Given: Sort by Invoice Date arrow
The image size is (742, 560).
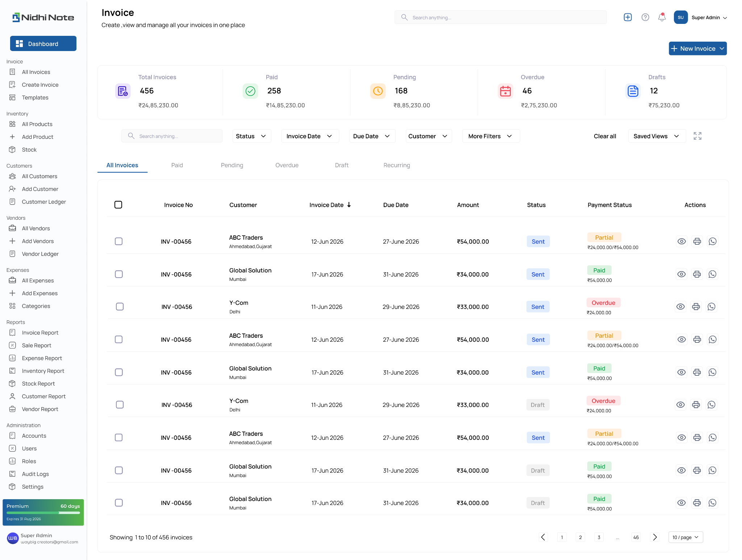Looking at the screenshot, I should [x=349, y=205].
